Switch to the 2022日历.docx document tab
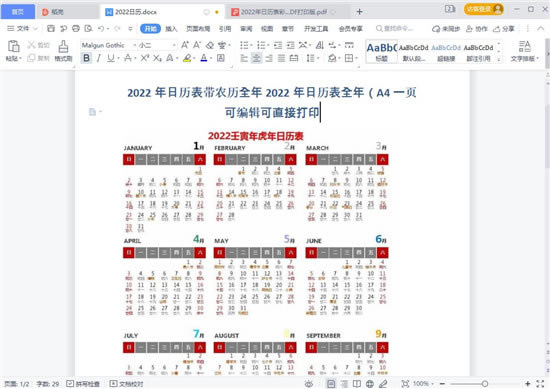 [162, 12]
